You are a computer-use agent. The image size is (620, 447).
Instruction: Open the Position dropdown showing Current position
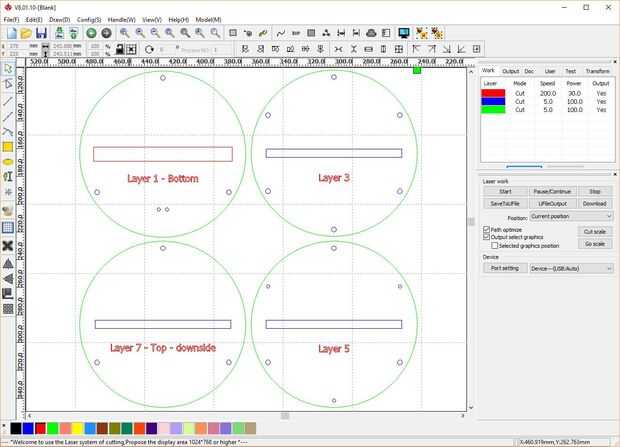pos(571,216)
